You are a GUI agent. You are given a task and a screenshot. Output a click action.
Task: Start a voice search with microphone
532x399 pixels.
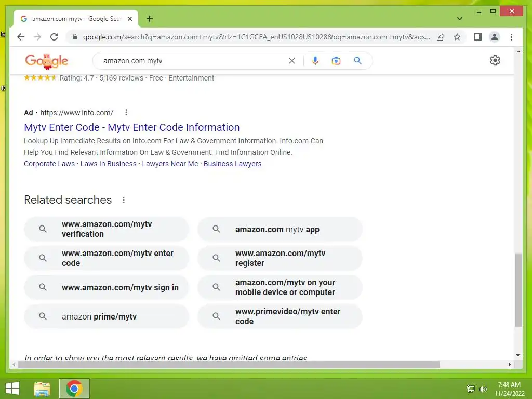(x=315, y=61)
